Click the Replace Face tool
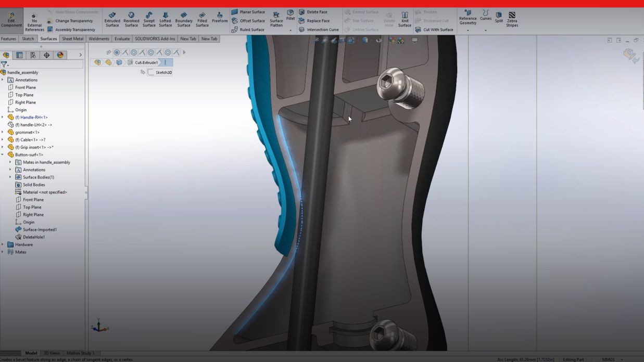Image resolution: width=644 pixels, height=362 pixels. 314,21
